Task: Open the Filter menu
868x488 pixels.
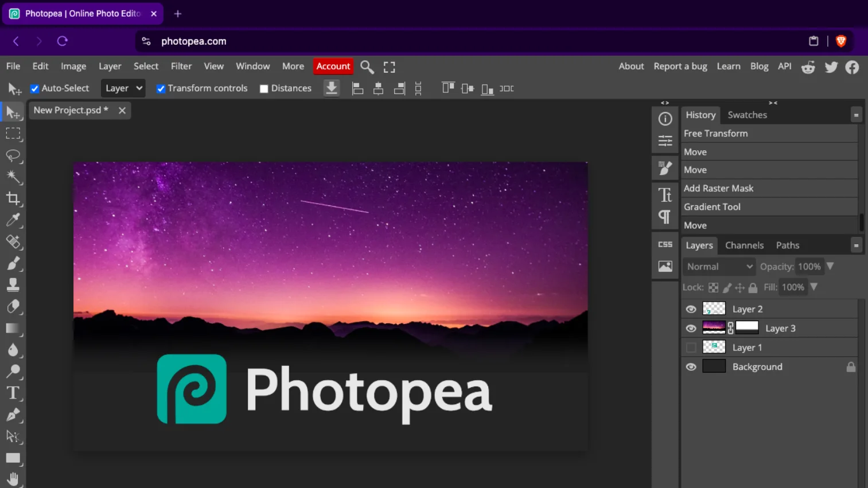Action: (181, 66)
